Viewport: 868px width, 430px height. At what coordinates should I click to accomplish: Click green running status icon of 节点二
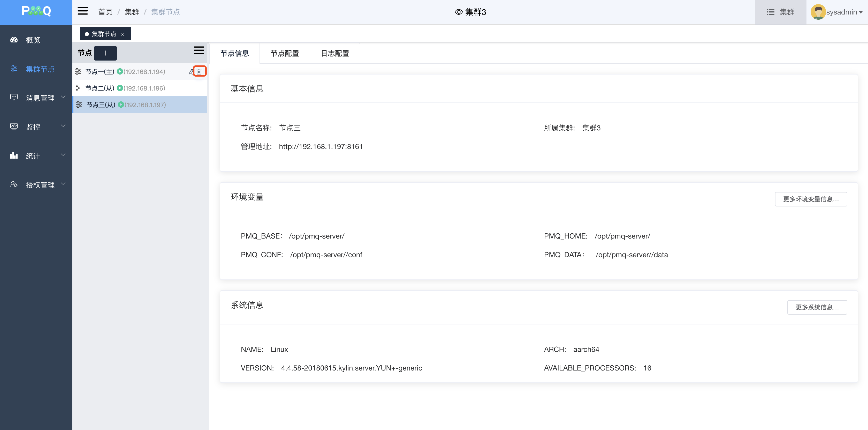[x=120, y=88]
